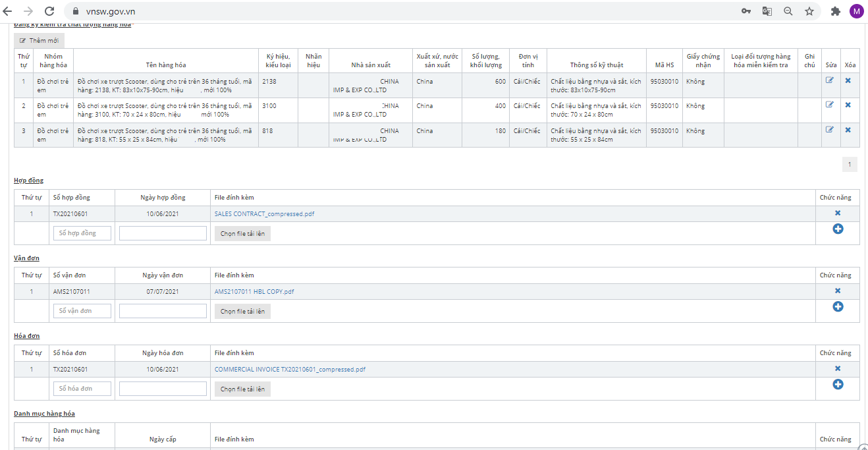Image resolution: width=868 pixels, height=450 pixels.
Task: Open the browser extensions puzzle icon
Action: [x=835, y=11]
